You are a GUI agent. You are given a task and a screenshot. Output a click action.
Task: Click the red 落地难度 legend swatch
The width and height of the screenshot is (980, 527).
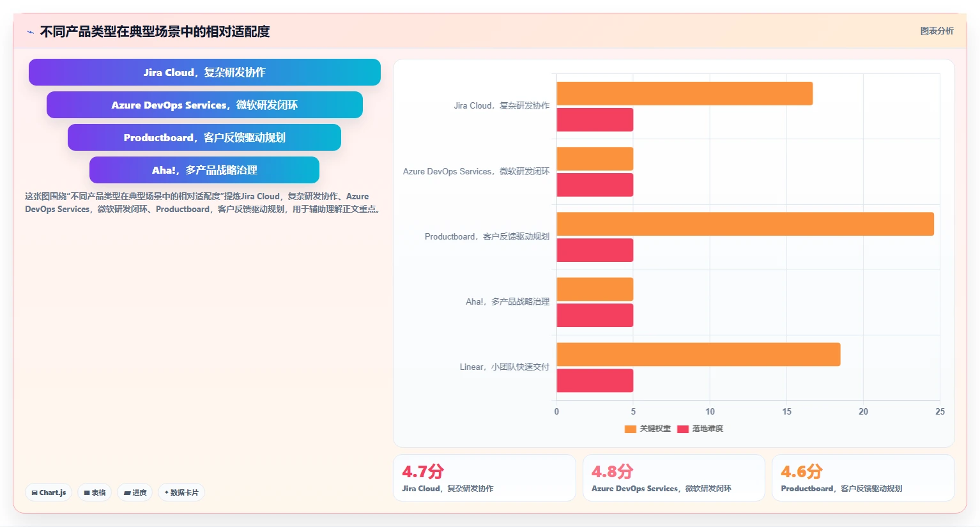point(683,429)
